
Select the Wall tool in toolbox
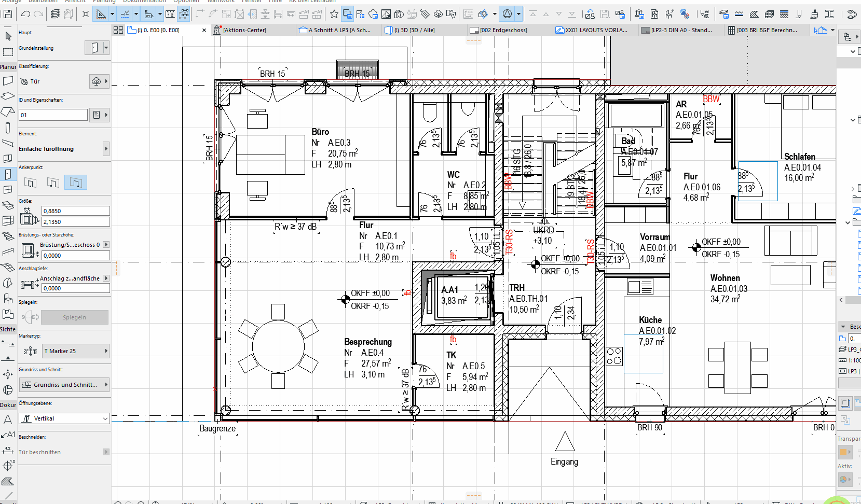8,81
